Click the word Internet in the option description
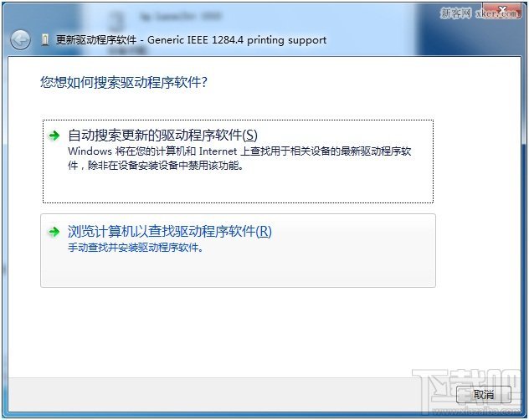The height and width of the screenshot is (420, 529). pyautogui.click(x=218, y=151)
